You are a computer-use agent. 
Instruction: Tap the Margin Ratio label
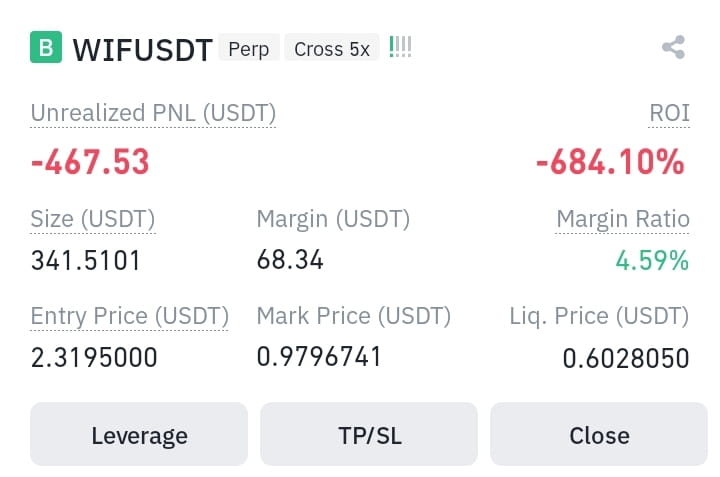[x=623, y=219]
